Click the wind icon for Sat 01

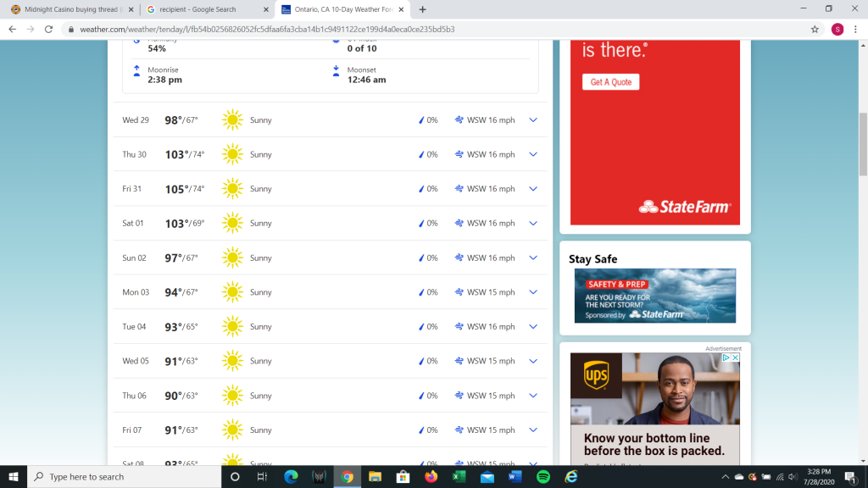tap(459, 223)
